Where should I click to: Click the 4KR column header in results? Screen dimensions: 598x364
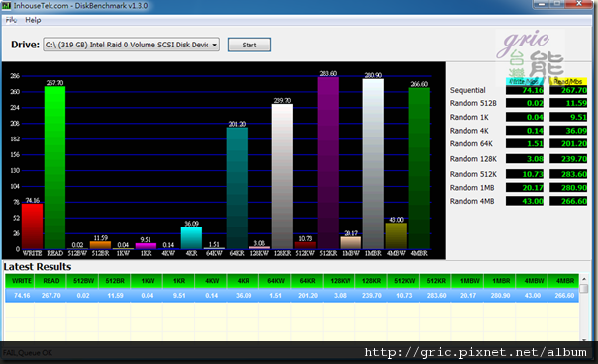tap(243, 281)
